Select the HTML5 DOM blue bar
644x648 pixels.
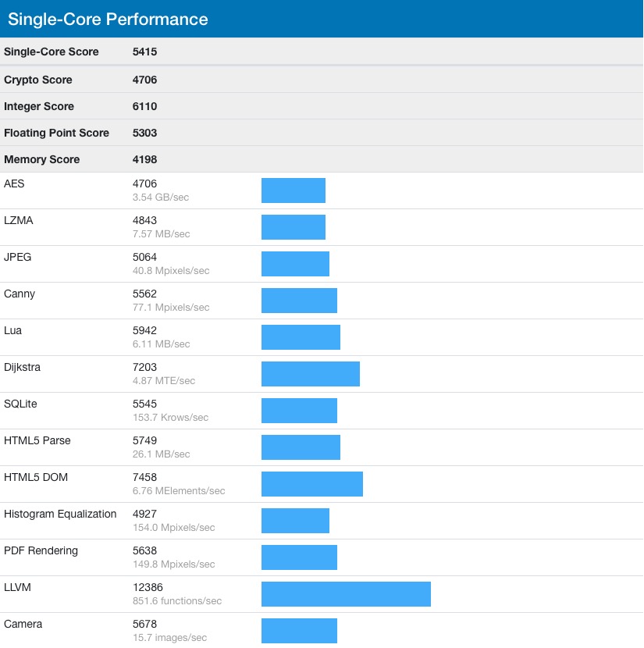311,484
